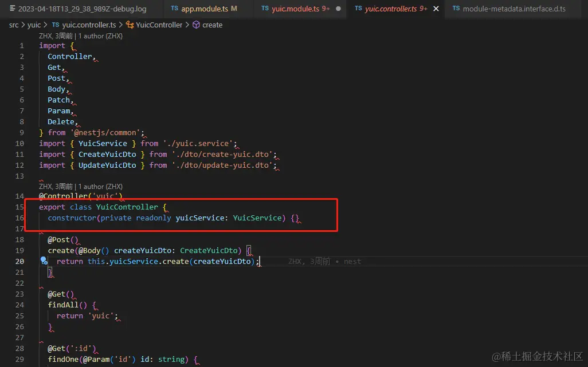The width and height of the screenshot is (588, 367).
Task: Click the @Post() decorator on line 18
Action: 63,239
